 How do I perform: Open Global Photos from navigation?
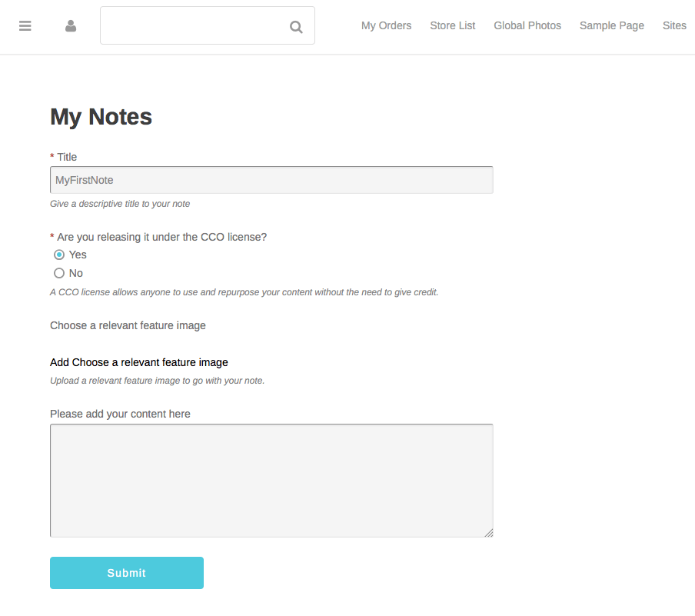[527, 25]
